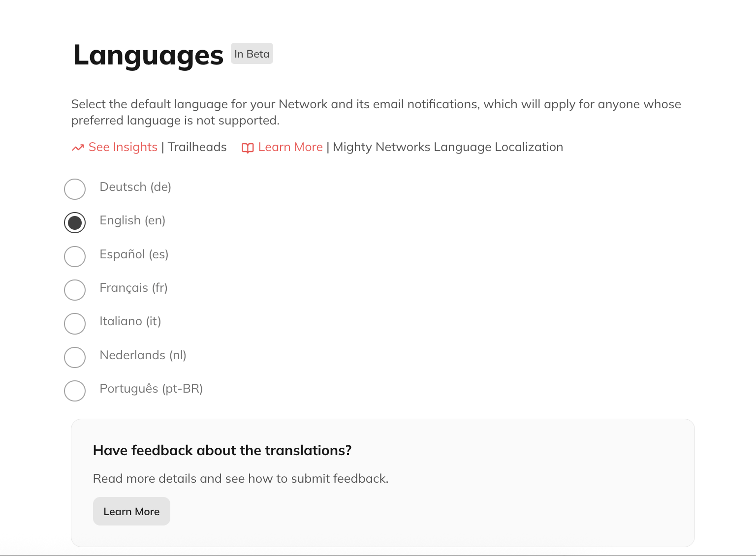Pick the Nederlands (nl) radio button

click(x=75, y=357)
